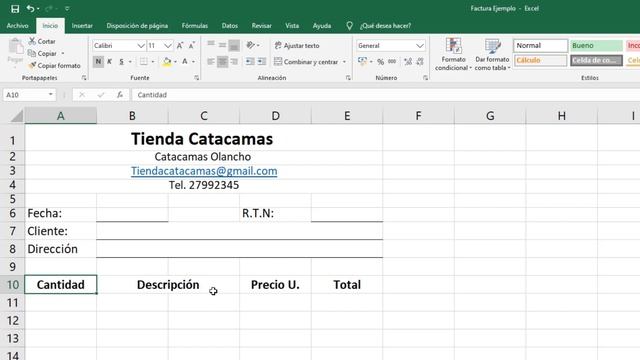Click the Ajustar texto wrap icon

278,45
